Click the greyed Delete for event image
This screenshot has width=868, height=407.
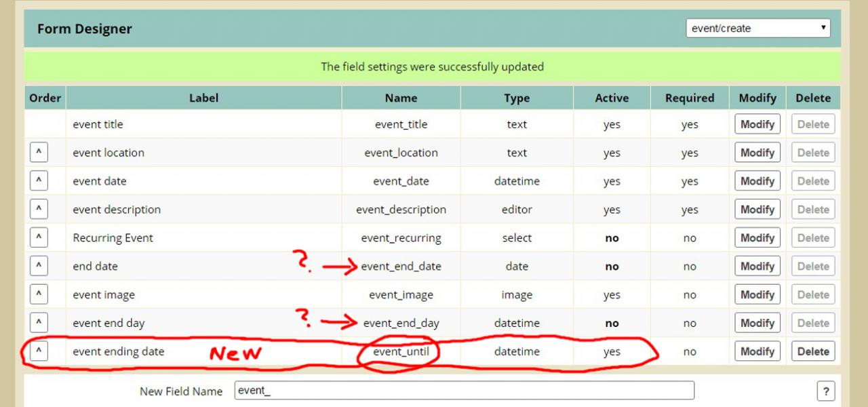pyautogui.click(x=813, y=295)
